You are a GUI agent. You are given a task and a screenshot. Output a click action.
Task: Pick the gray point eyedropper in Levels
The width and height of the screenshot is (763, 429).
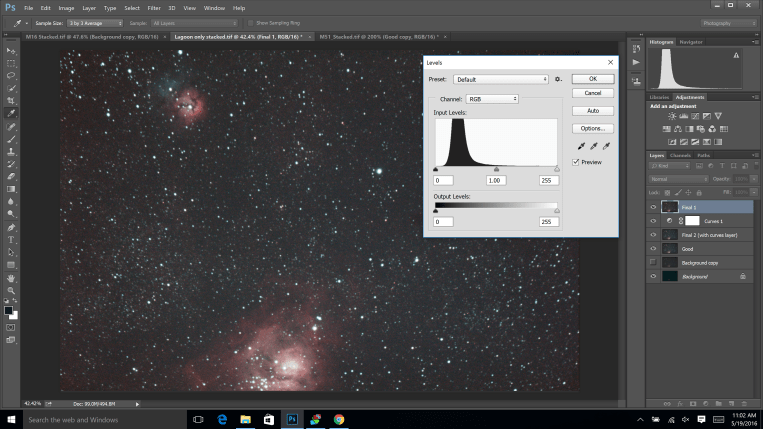[594, 146]
